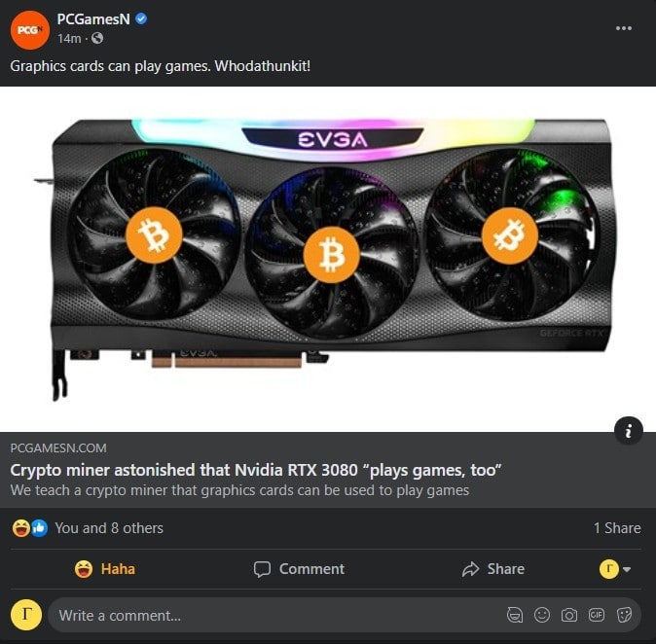Open the sticker picker icon

point(624,615)
